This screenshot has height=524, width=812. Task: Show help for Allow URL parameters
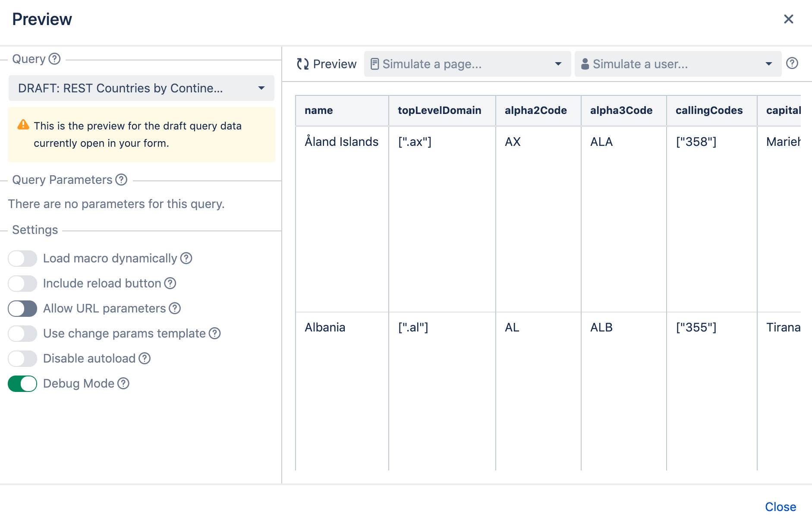click(x=175, y=308)
